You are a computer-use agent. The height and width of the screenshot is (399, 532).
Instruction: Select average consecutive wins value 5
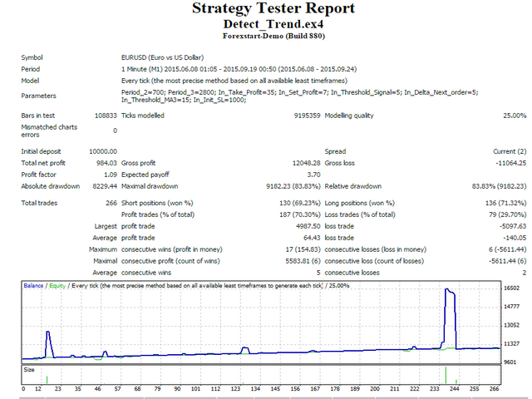coord(318,273)
